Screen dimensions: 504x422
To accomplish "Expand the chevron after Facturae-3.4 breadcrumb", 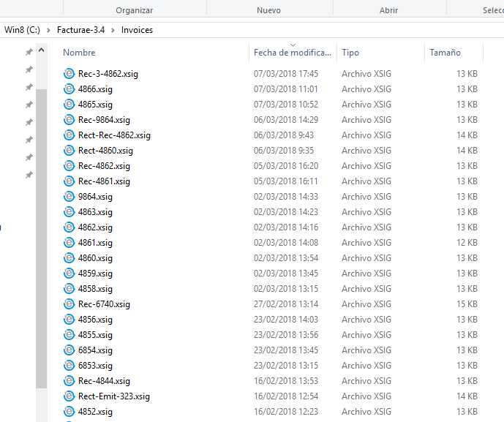I will pos(113,30).
